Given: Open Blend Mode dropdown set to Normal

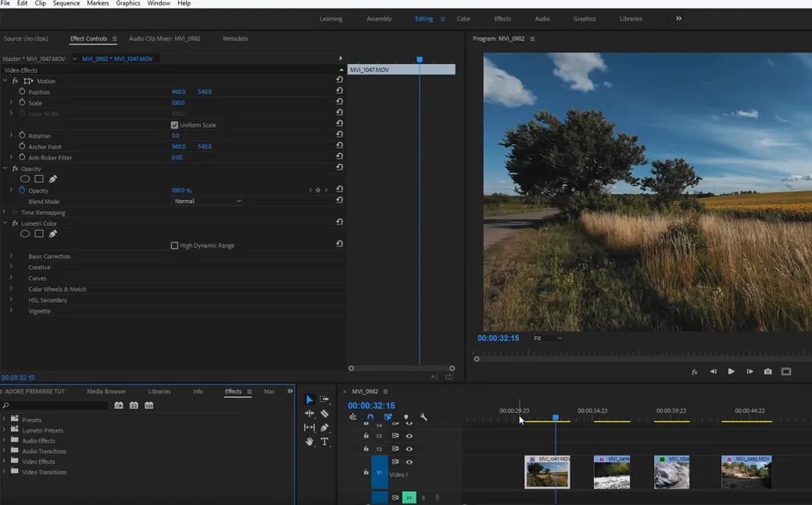Looking at the screenshot, I should (206, 201).
